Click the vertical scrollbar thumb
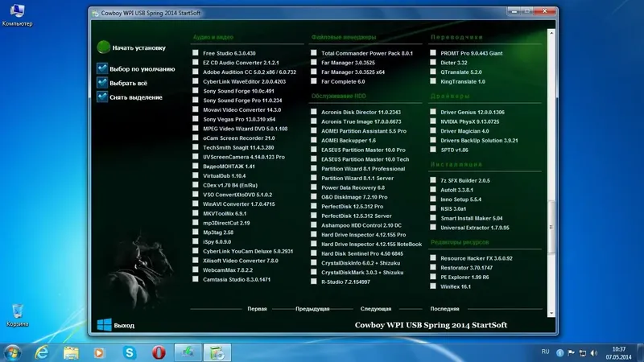 pos(551,227)
